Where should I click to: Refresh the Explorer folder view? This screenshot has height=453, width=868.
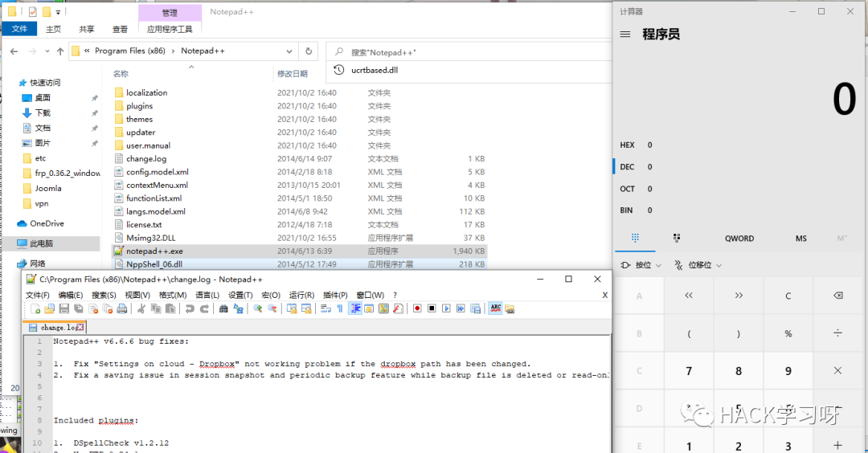pos(309,51)
